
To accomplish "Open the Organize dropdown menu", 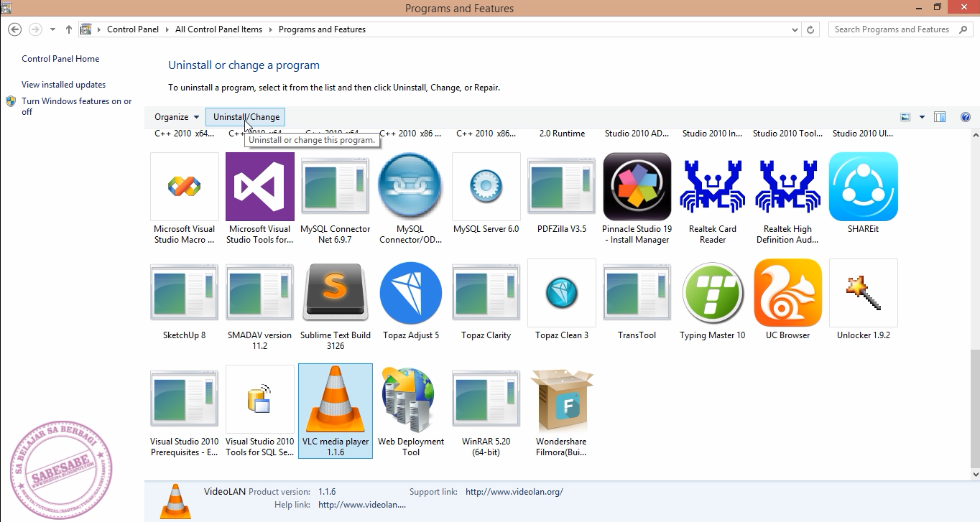I will [x=177, y=117].
